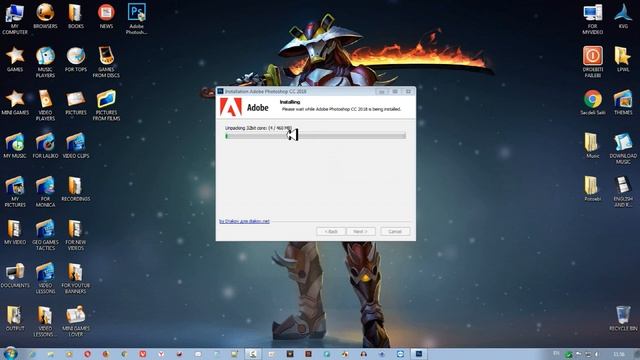Click Cancel in the Photoshop installer
Viewport: 640px width, 360px height.
(x=395, y=231)
